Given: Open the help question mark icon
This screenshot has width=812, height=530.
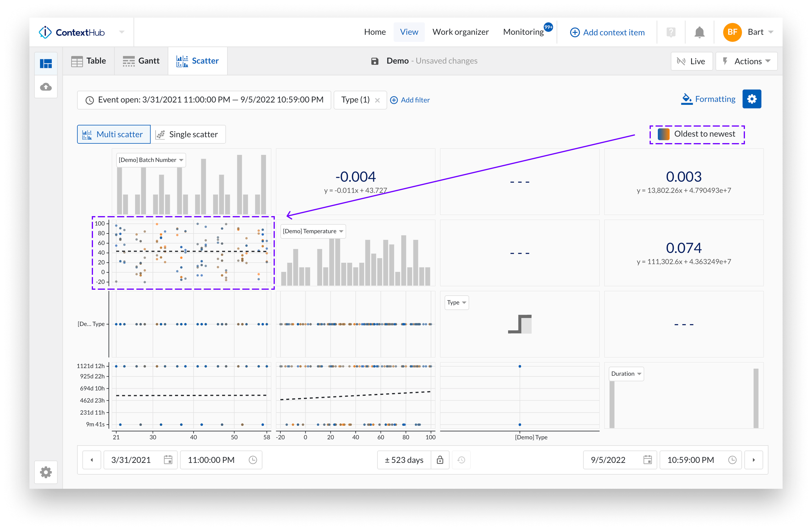Looking at the screenshot, I should pyautogui.click(x=670, y=32).
